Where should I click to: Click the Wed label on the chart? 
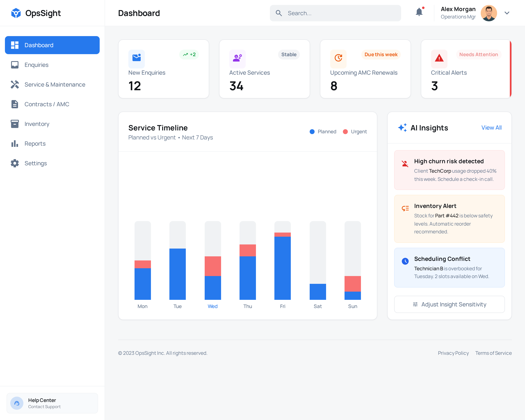[213, 306]
